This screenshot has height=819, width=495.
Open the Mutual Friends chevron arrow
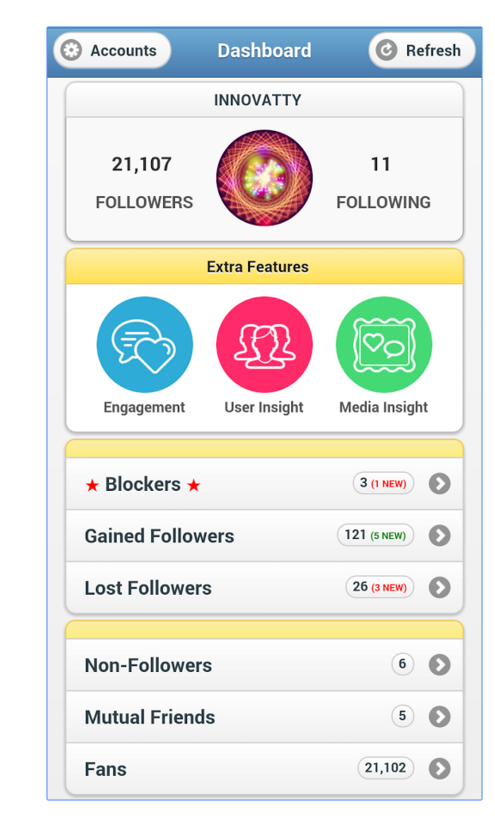(440, 716)
